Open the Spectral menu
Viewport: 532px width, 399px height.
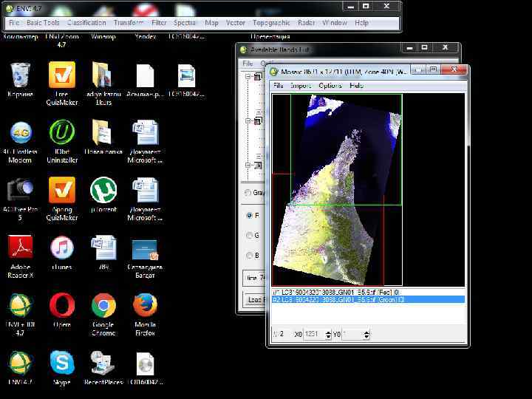pyautogui.click(x=185, y=23)
